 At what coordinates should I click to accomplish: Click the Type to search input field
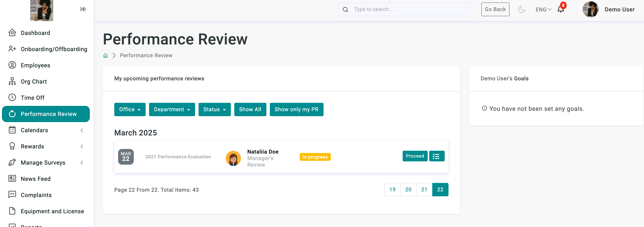pos(405,10)
